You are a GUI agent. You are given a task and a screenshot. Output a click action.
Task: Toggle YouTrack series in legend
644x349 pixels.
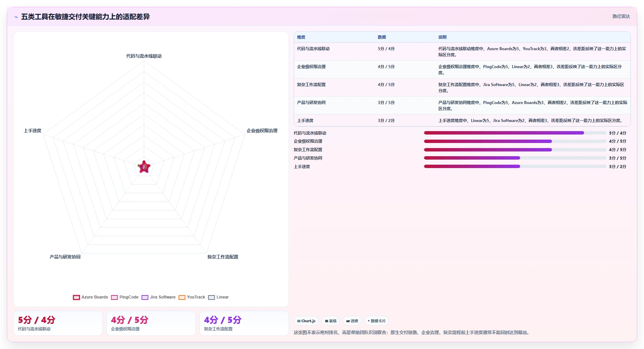(192, 297)
